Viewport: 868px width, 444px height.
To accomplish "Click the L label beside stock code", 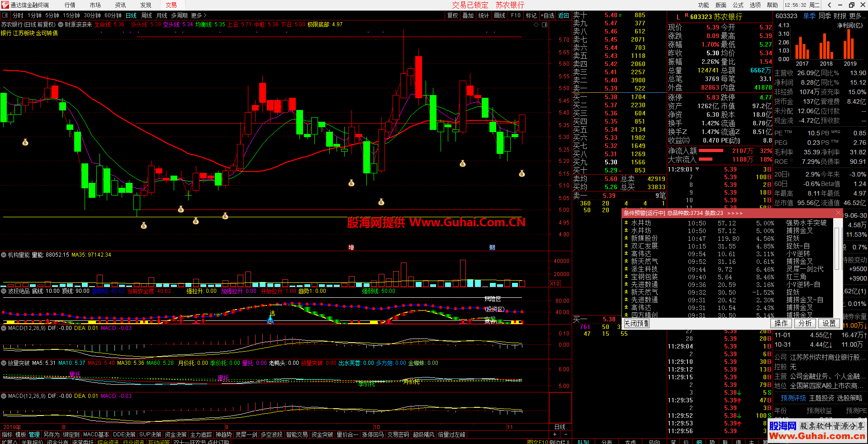I will 678,17.
